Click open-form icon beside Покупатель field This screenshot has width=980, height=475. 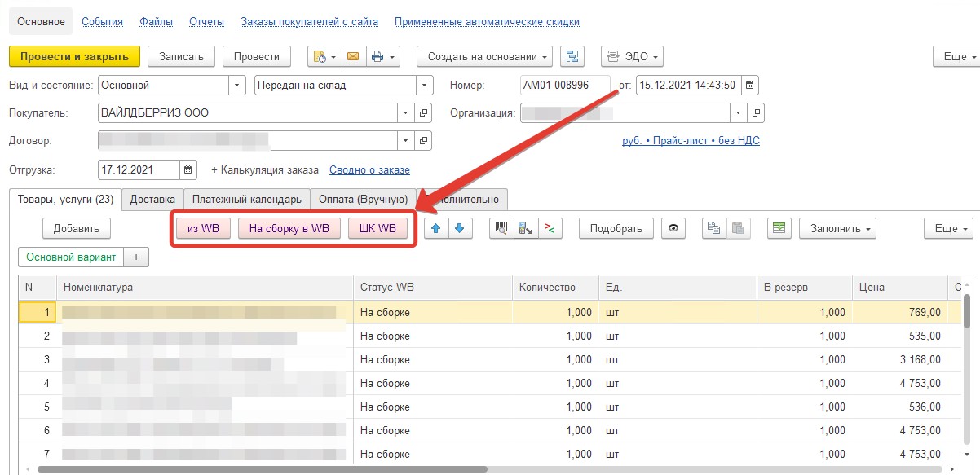tap(424, 112)
